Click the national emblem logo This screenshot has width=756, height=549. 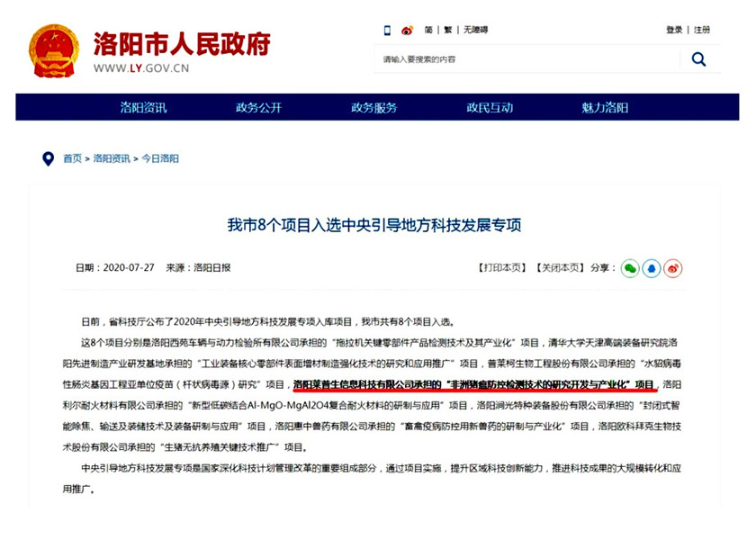tap(54, 51)
